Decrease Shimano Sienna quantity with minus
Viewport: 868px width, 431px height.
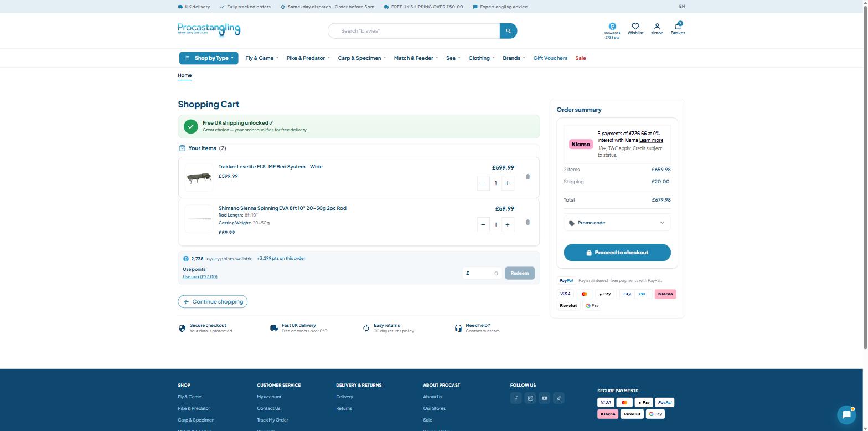[483, 224]
